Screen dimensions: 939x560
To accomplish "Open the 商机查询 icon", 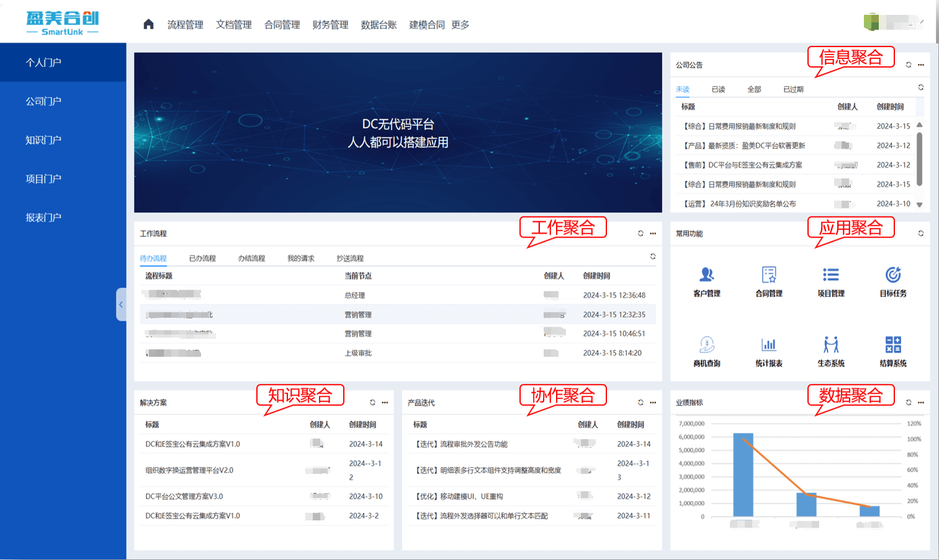I will point(706,345).
